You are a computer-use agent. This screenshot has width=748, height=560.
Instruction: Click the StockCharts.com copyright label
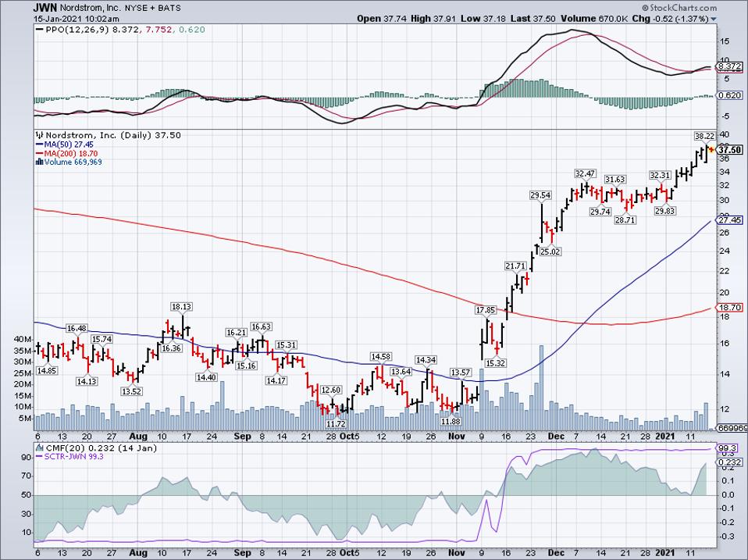tap(679, 8)
